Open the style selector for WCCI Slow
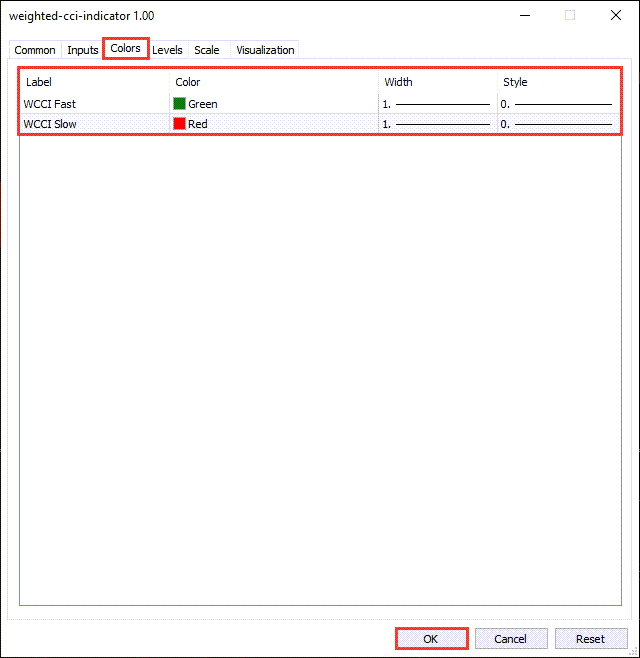 coord(556,124)
